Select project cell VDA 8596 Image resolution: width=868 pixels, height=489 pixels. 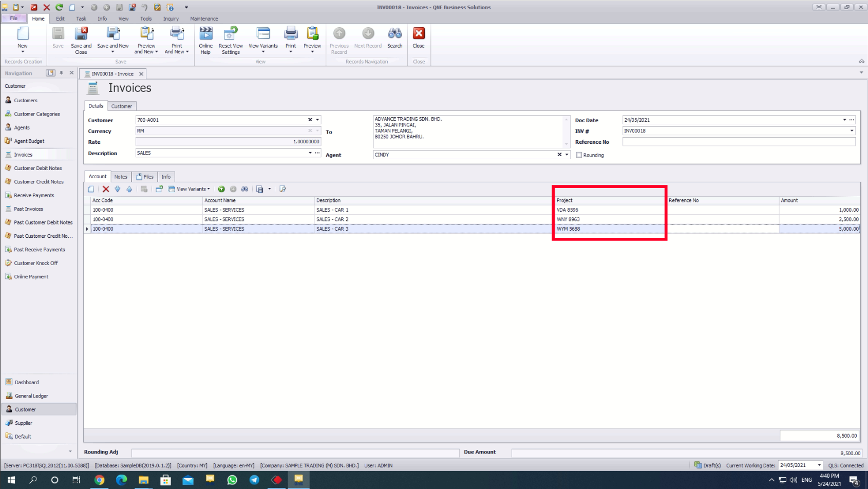(x=610, y=210)
